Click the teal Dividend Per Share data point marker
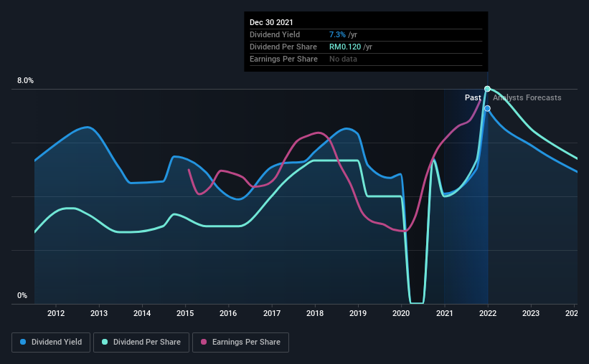This screenshot has width=589, height=364. tap(487, 89)
